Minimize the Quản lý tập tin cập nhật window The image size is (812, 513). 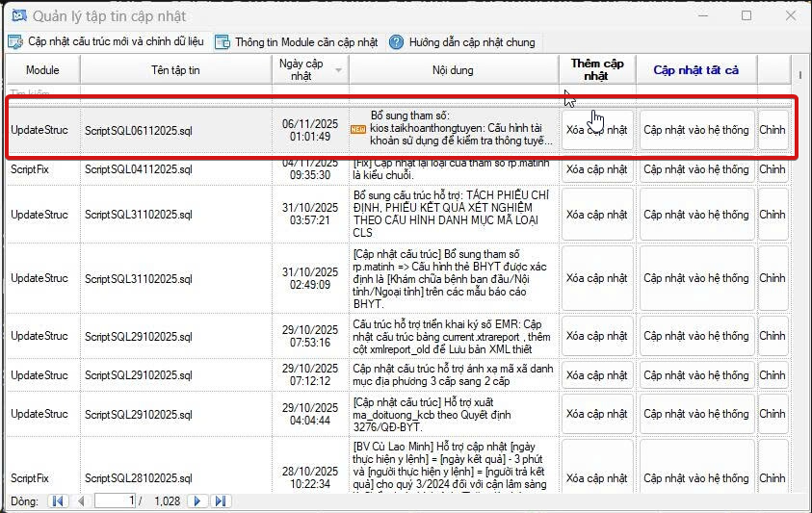(x=703, y=15)
